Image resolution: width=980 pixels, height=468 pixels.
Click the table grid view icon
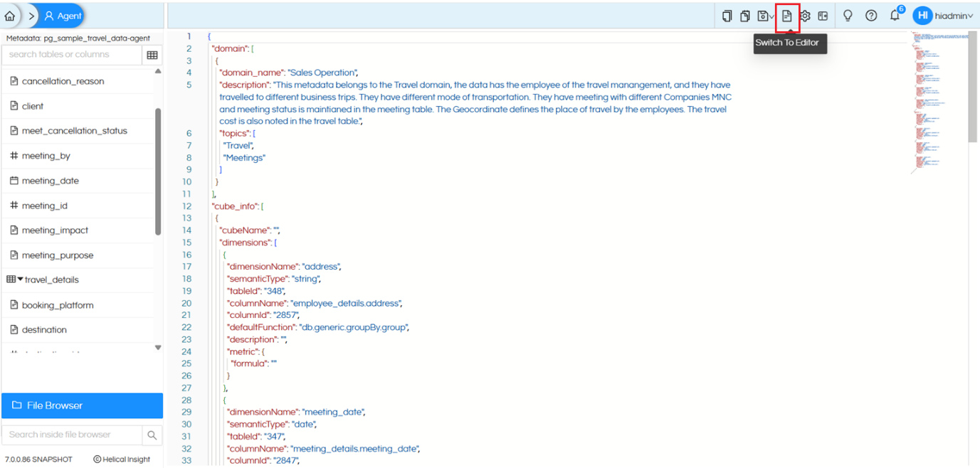click(x=152, y=55)
